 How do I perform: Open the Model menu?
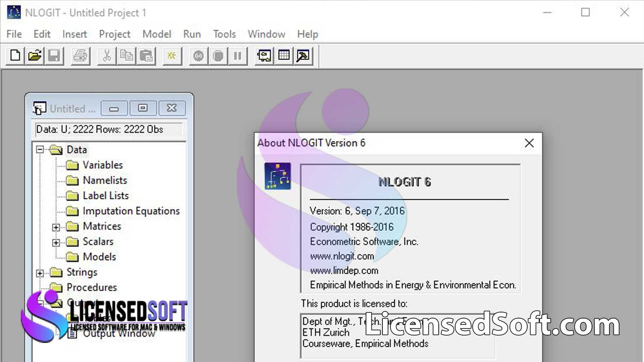tap(157, 34)
